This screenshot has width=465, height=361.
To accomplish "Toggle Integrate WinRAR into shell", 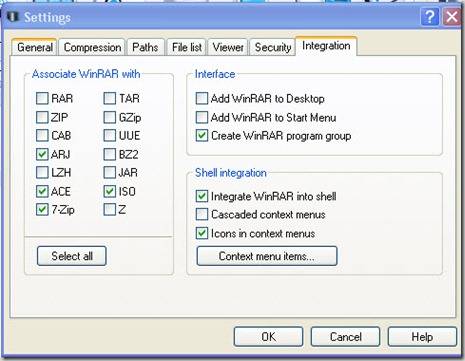I will (x=202, y=196).
